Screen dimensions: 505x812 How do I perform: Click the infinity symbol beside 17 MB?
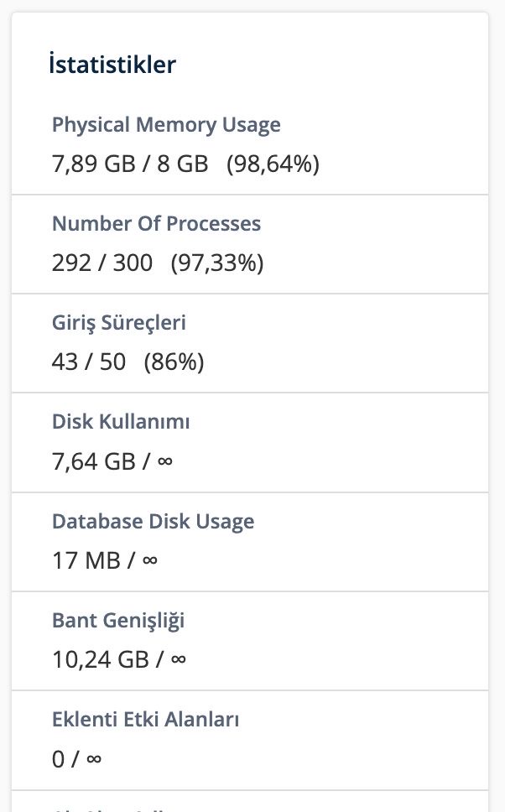tap(149, 560)
